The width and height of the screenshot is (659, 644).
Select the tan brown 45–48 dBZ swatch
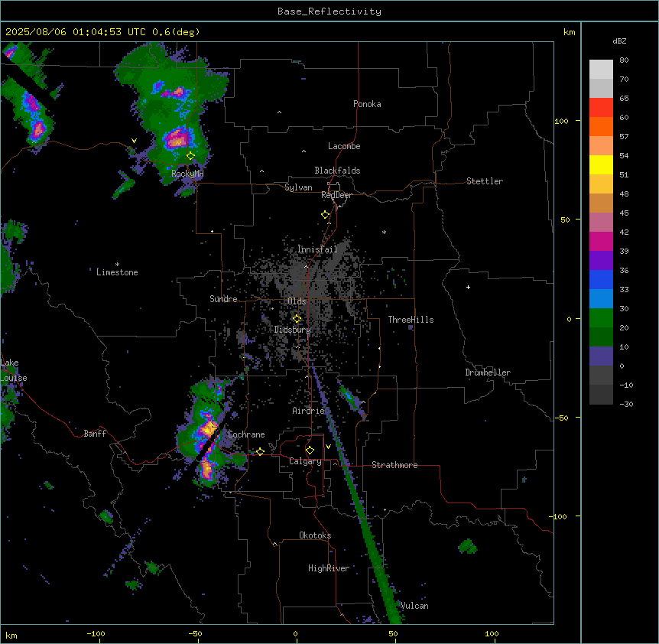(x=601, y=203)
